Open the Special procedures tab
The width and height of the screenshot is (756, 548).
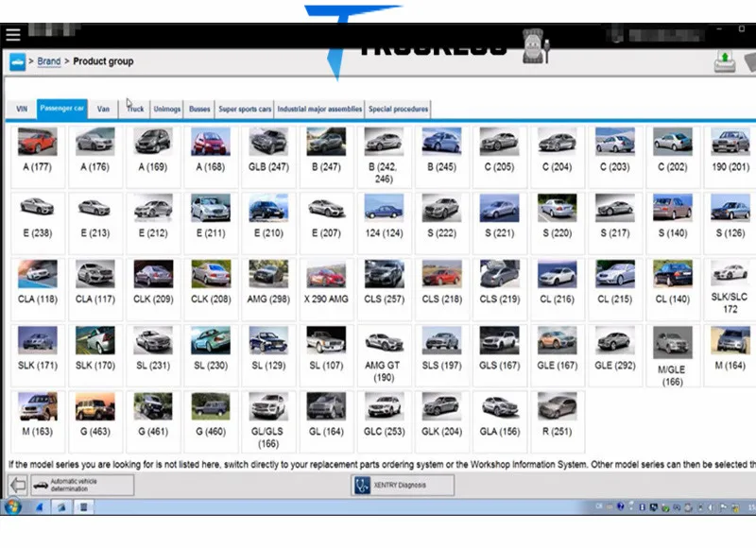coord(398,109)
